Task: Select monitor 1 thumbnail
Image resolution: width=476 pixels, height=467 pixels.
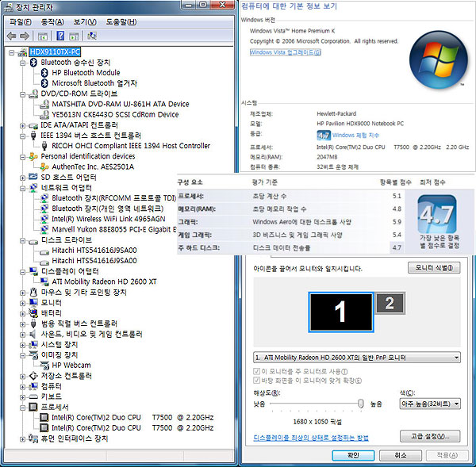Action: click(x=341, y=312)
